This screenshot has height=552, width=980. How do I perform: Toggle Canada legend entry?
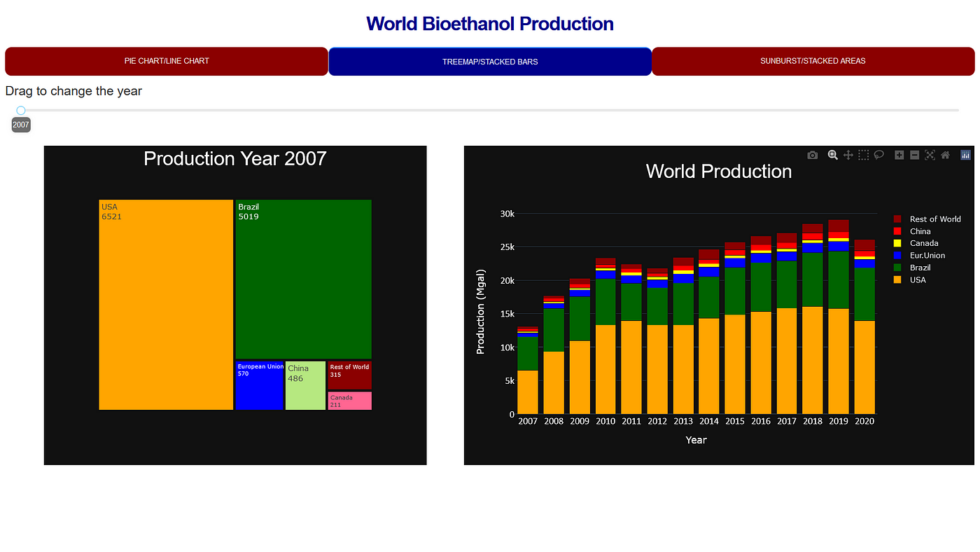coord(916,243)
